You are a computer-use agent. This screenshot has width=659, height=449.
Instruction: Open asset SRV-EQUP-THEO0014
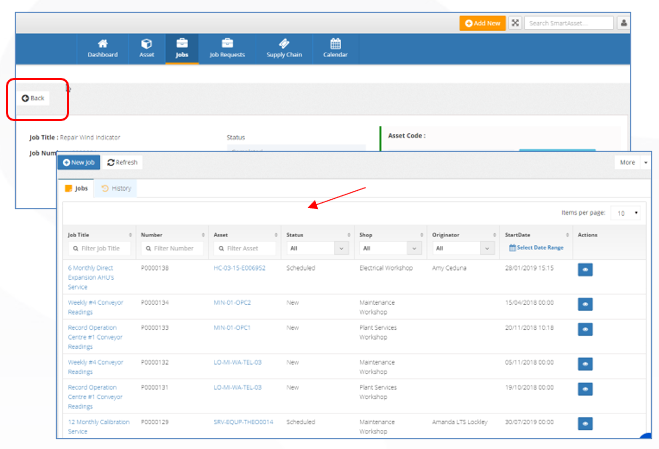[243, 422]
